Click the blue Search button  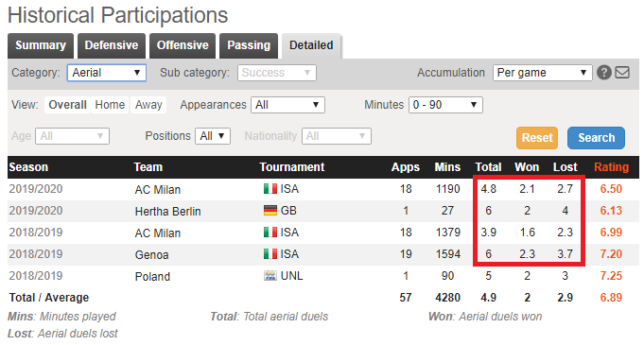[x=596, y=138]
